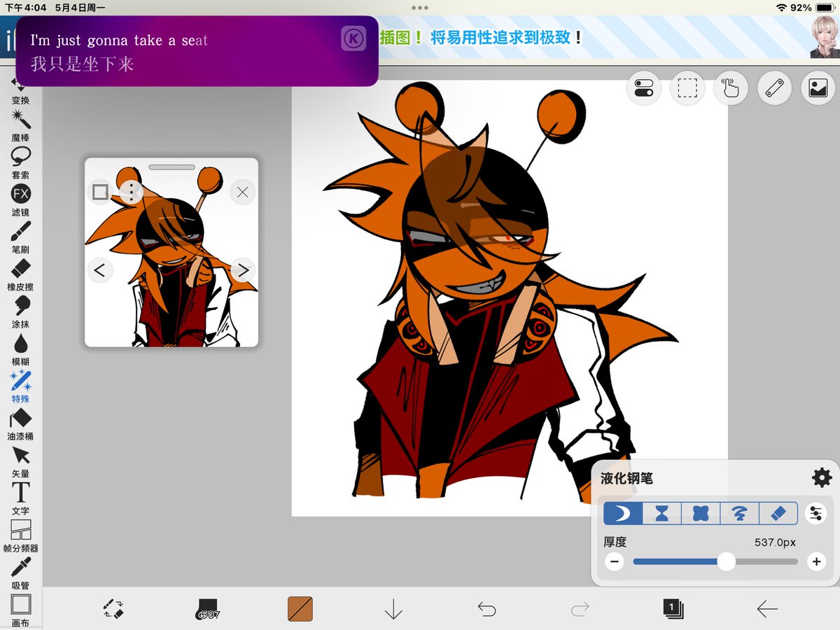840x630 pixels.
Task: Tap the K icon in lyrics banner
Action: 353,39
